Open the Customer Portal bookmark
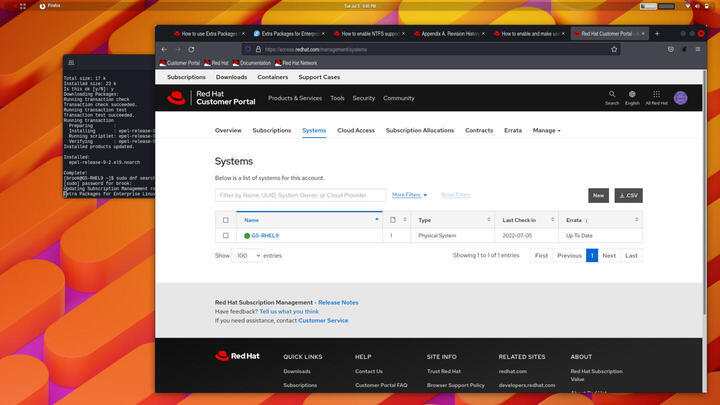 180,63
